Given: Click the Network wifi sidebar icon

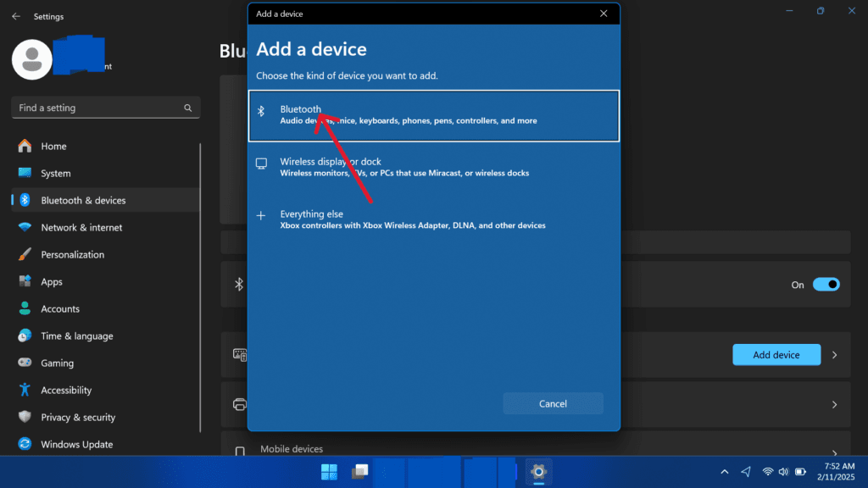Looking at the screenshot, I should [x=25, y=227].
